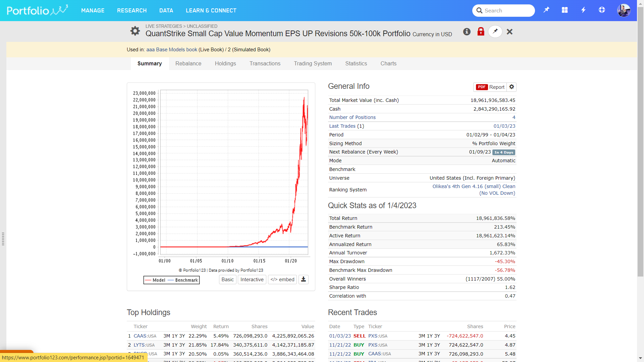The height and width of the screenshot is (362, 644).
Task: Switch to the Trading System tab
Action: pos(313,63)
